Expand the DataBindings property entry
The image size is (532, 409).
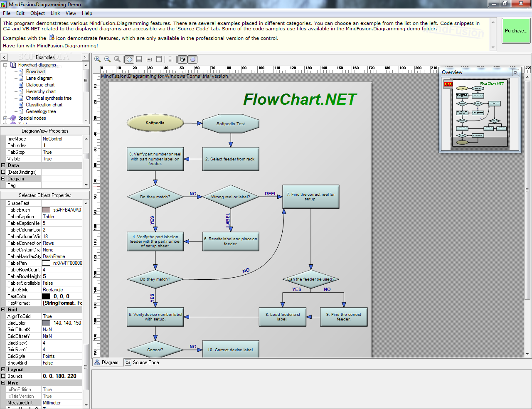(x=3, y=172)
